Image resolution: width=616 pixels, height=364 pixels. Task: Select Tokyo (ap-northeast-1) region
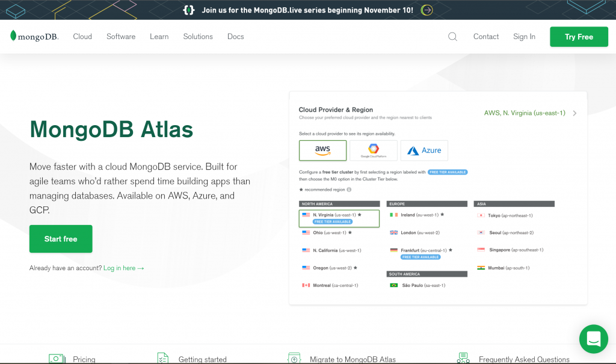click(505, 215)
